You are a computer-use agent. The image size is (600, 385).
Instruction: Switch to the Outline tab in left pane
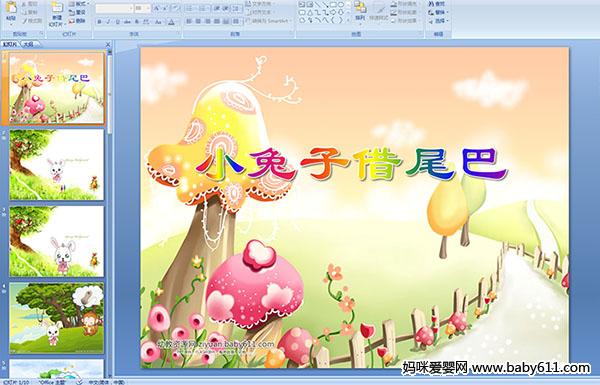(27, 44)
